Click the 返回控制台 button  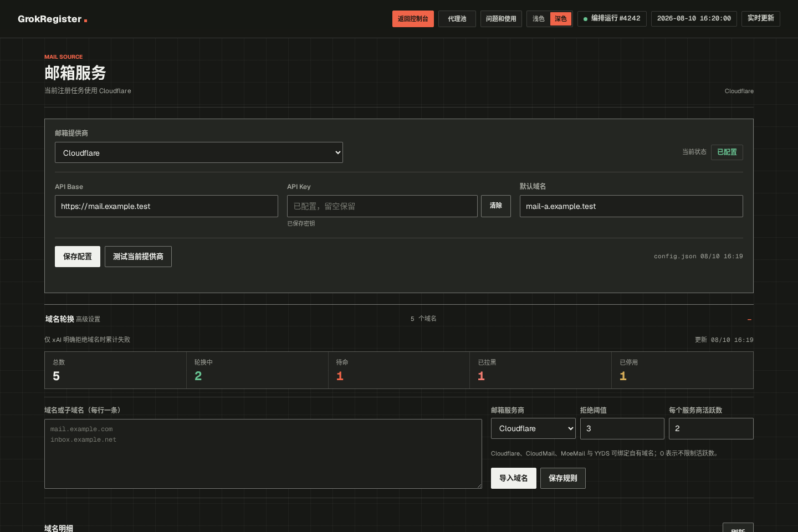tap(413, 19)
